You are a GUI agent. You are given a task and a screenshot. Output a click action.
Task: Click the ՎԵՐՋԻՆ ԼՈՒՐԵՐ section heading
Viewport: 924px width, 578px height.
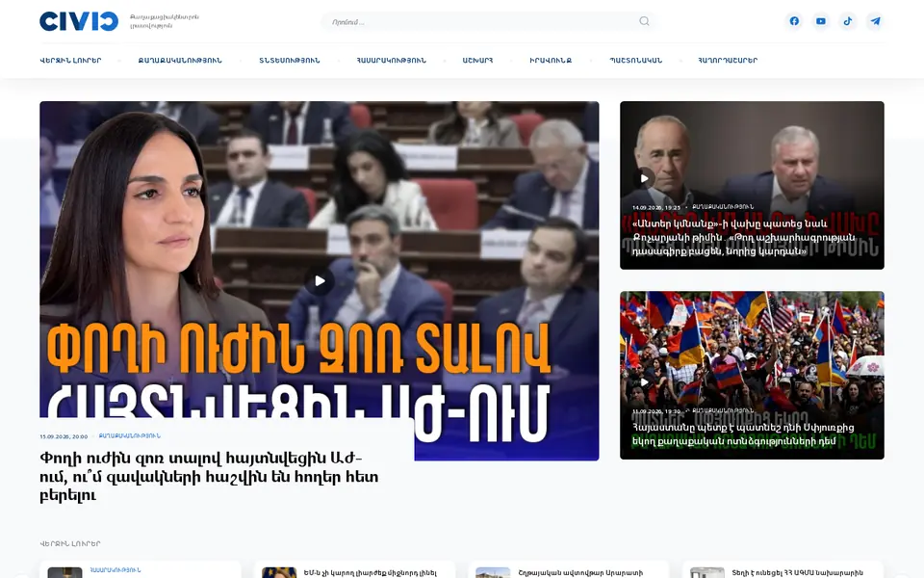click(x=70, y=543)
